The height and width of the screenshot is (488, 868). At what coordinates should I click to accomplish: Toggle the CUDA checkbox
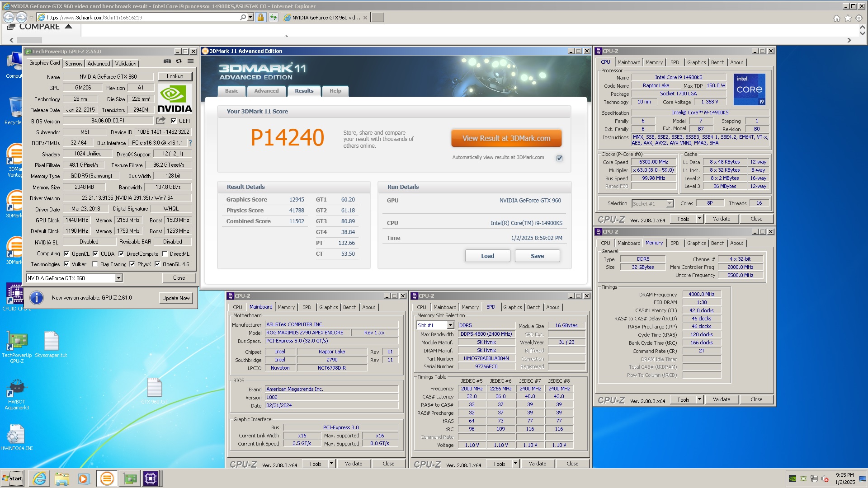click(95, 253)
